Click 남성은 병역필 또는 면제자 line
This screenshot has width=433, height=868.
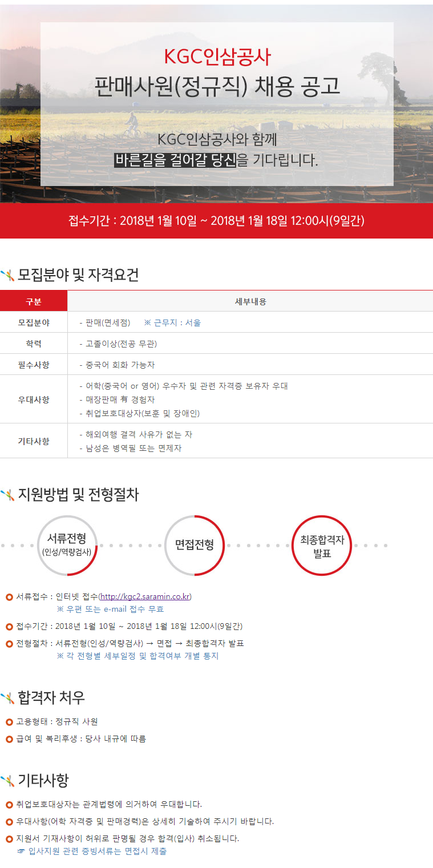131,448
